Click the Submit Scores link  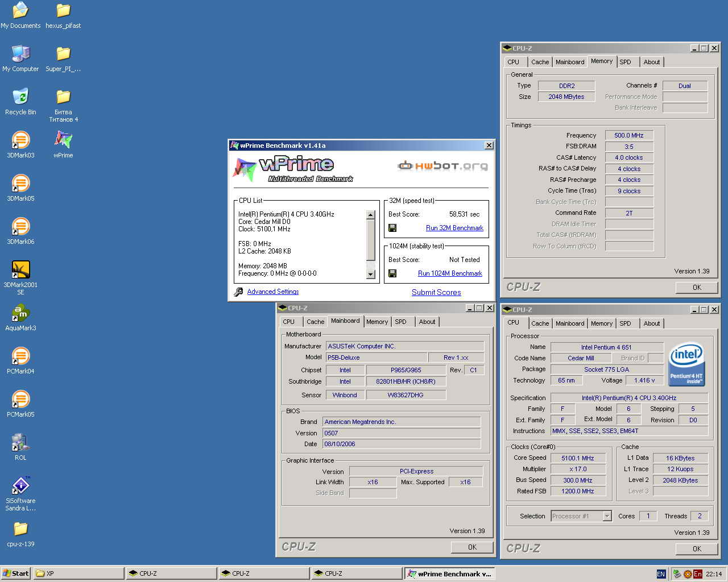point(436,292)
